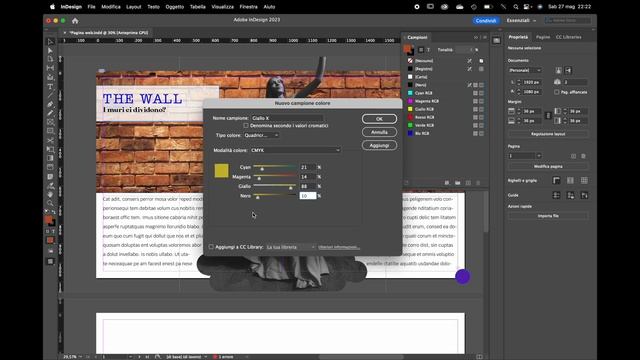Open the Apple menu
Screen dimensions: 640x360
pyautogui.click(x=52, y=7)
